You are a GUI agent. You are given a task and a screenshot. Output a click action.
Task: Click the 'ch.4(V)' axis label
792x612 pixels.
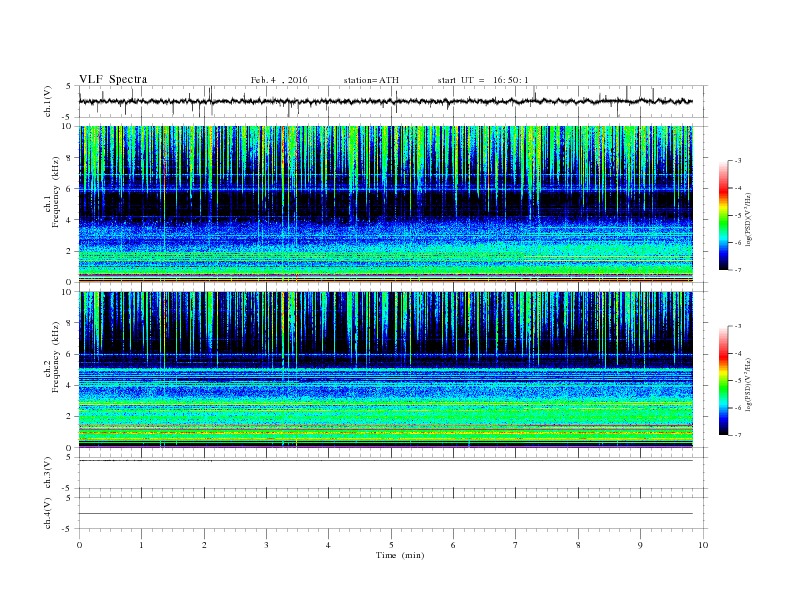tap(48, 513)
